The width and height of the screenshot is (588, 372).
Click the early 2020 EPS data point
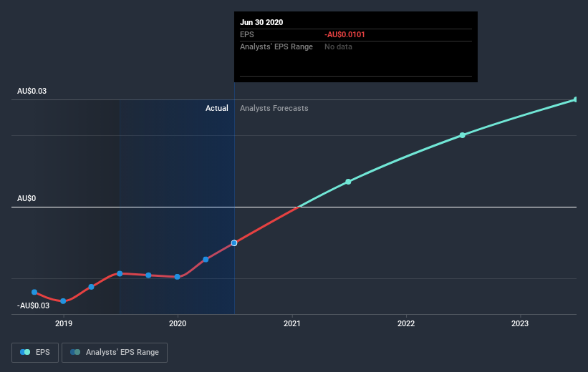[178, 277]
